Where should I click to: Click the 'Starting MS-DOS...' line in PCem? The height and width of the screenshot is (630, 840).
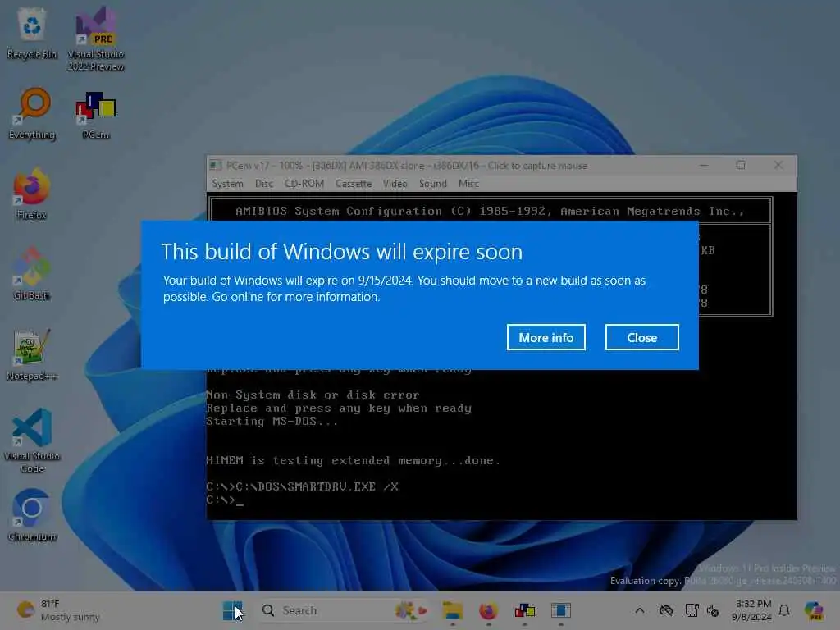click(x=272, y=422)
